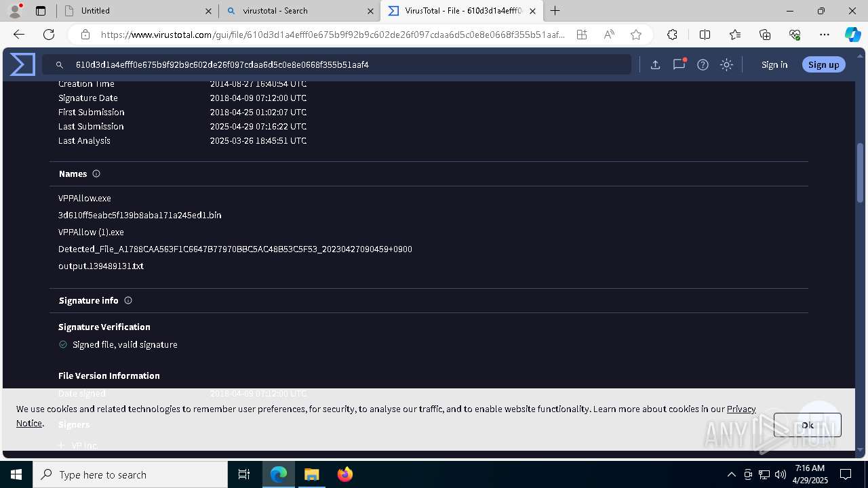Open VirusTotal notifications icon
Screen dimensions: 868x488
679,64
